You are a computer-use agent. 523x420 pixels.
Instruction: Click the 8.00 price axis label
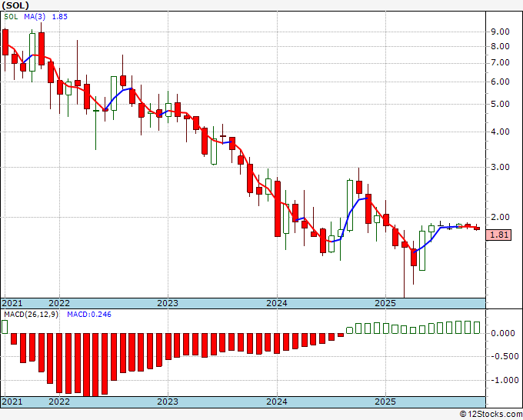click(x=500, y=46)
